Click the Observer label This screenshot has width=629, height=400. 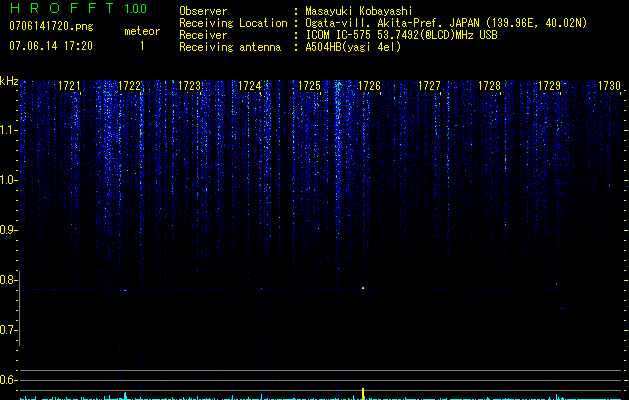(203, 11)
